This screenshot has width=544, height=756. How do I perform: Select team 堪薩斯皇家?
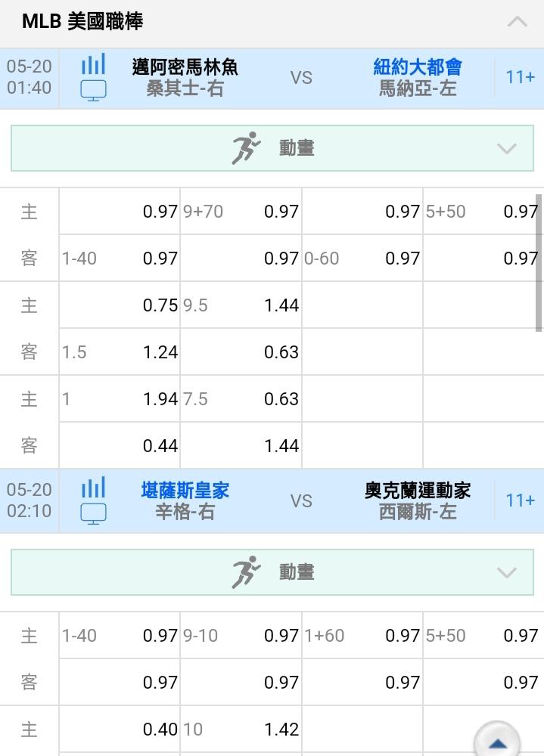point(185,491)
